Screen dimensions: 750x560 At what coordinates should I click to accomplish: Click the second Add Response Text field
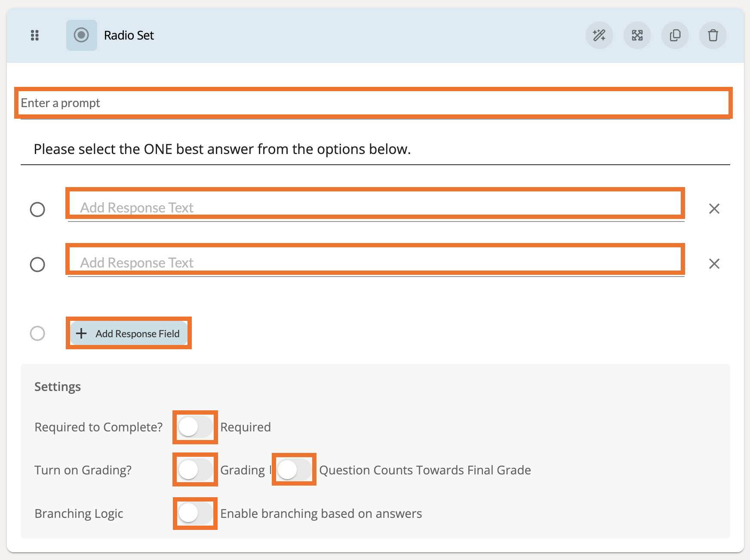(375, 262)
